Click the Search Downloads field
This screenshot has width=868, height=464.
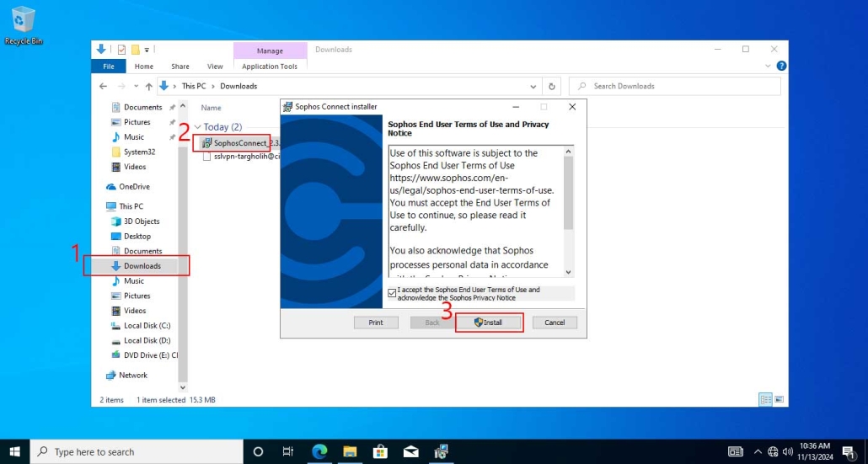click(x=675, y=86)
